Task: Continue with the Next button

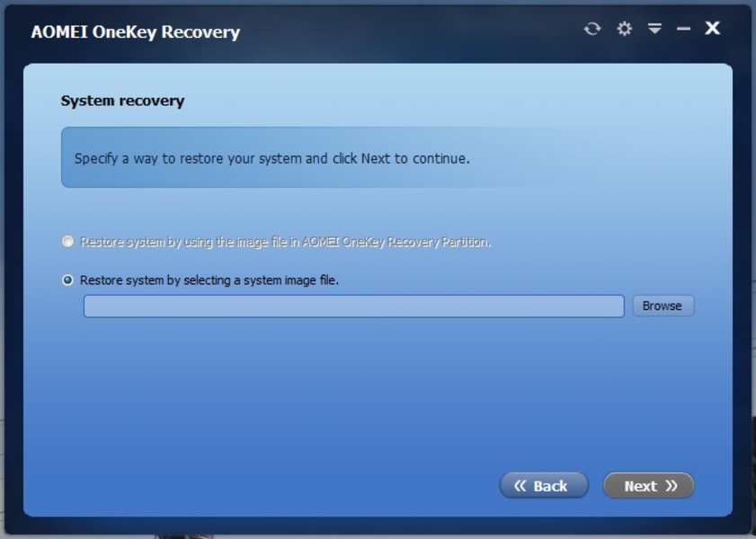Action: pyautogui.click(x=648, y=485)
